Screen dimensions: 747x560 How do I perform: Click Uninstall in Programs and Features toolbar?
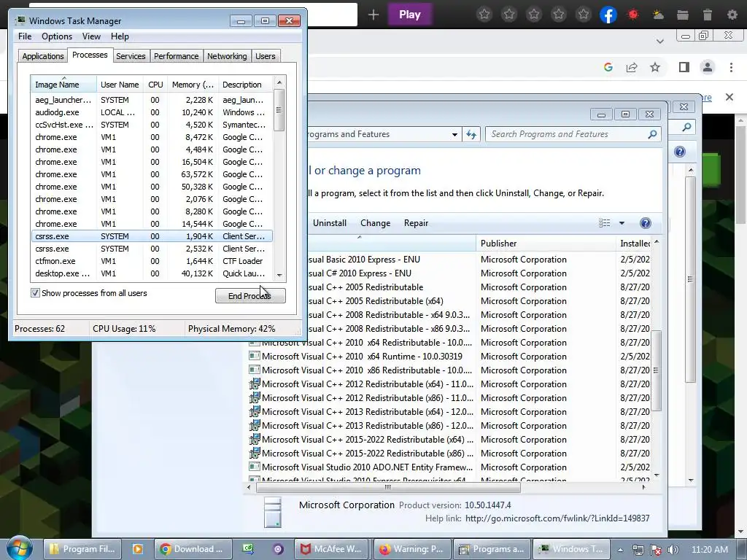[329, 223]
